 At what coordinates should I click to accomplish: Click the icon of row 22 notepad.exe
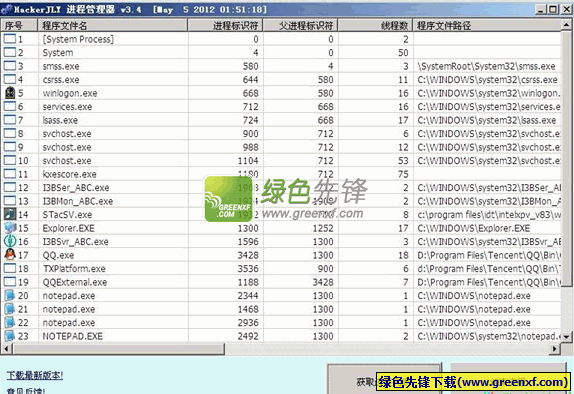pyautogui.click(x=10, y=322)
